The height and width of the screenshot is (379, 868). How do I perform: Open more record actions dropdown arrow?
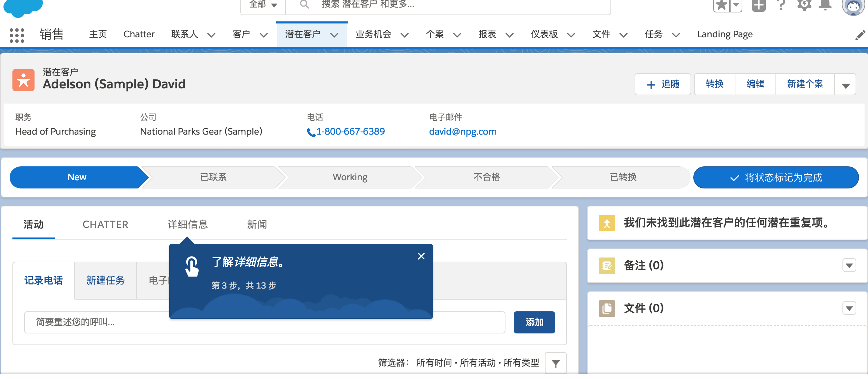[846, 85]
